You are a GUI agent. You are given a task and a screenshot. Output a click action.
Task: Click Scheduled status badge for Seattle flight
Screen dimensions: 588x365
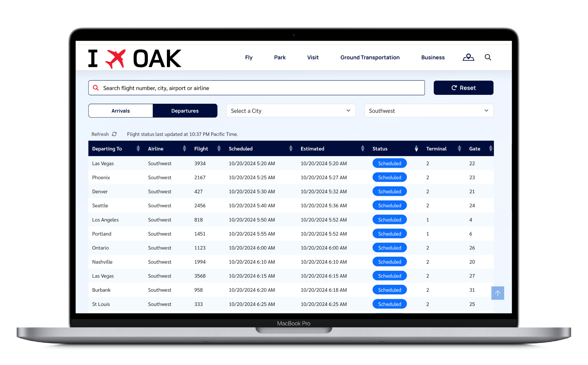tap(390, 206)
